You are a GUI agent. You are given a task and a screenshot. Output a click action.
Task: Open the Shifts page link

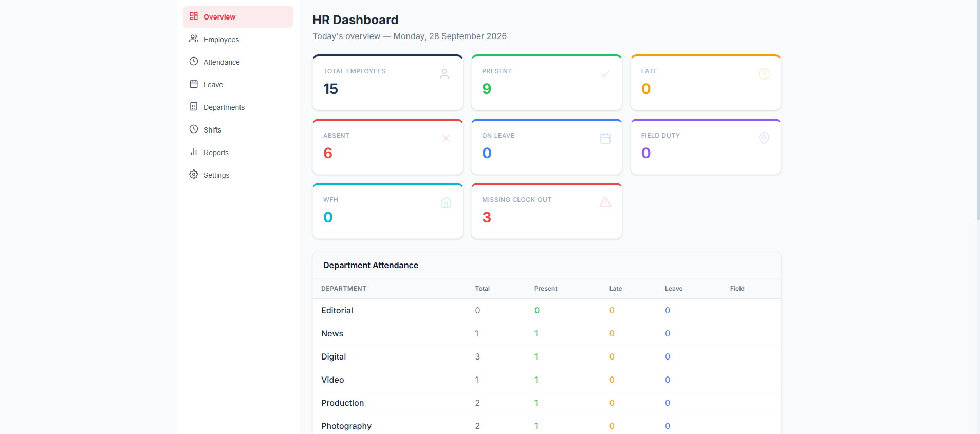(238, 130)
